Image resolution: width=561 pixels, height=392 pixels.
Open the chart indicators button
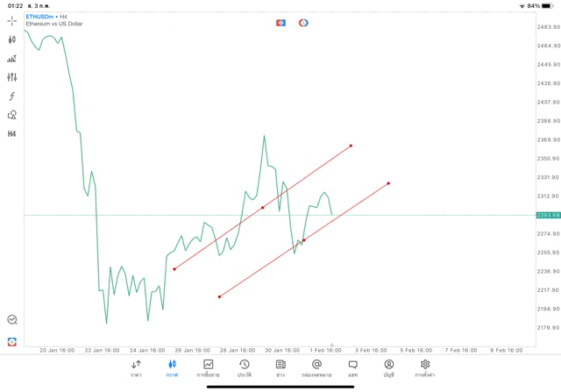pyautogui.click(x=12, y=59)
